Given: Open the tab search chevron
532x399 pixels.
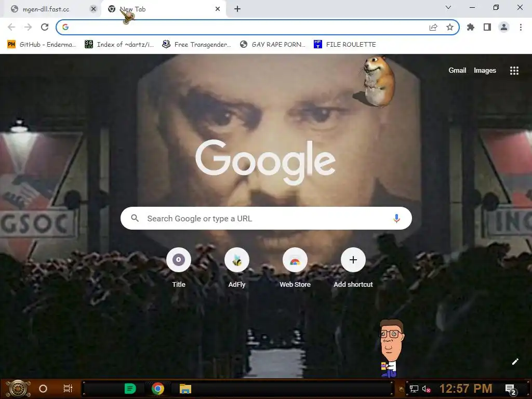Looking at the screenshot, I should pyautogui.click(x=448, y=7).
